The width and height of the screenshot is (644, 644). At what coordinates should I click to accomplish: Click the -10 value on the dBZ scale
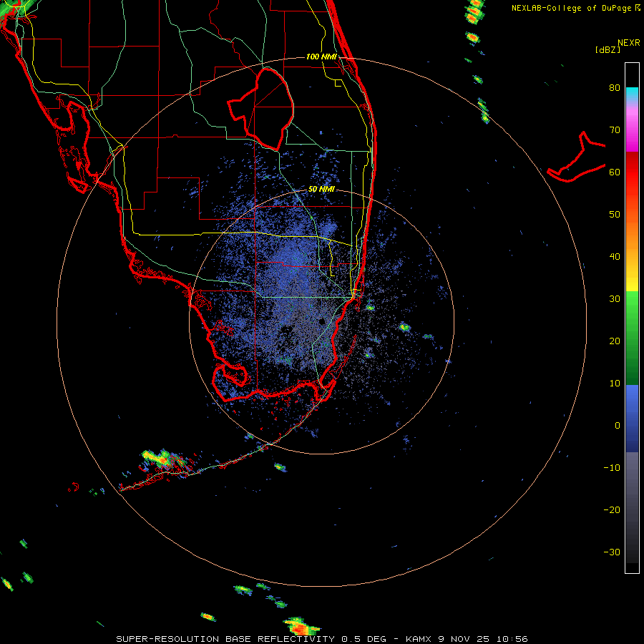612,468
